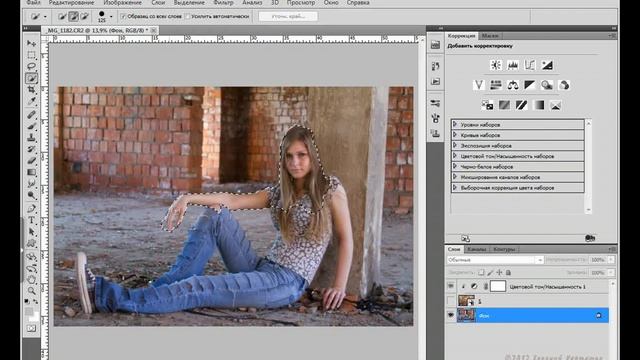Viewport: 640px width, 360px height.
Task: Close the _MG_1182.CR2 document tab
Action: (153, 30)
